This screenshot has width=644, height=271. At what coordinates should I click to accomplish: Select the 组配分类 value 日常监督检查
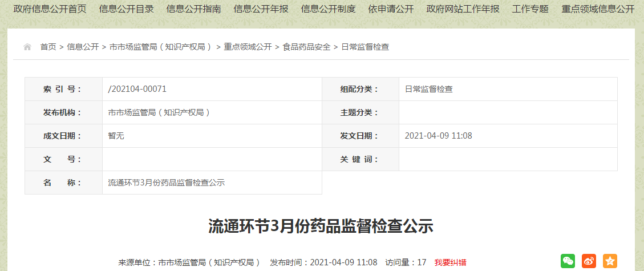pyautogui.click(x=429, y=89)
